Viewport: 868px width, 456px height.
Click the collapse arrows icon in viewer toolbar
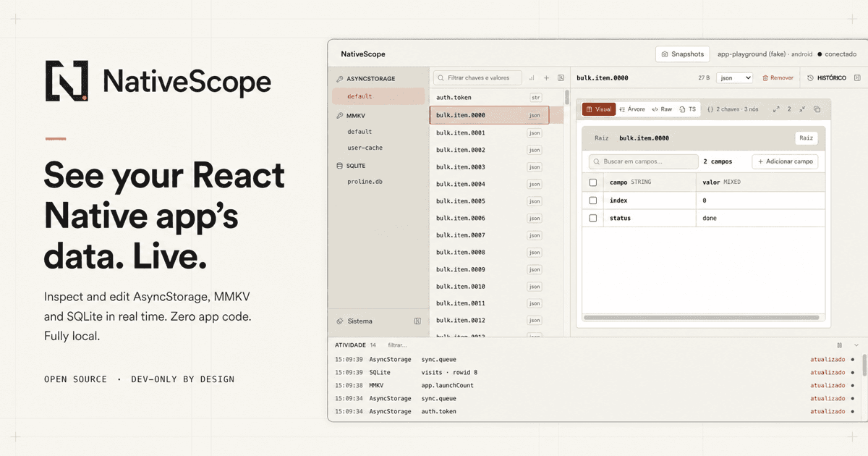[802, 109]
